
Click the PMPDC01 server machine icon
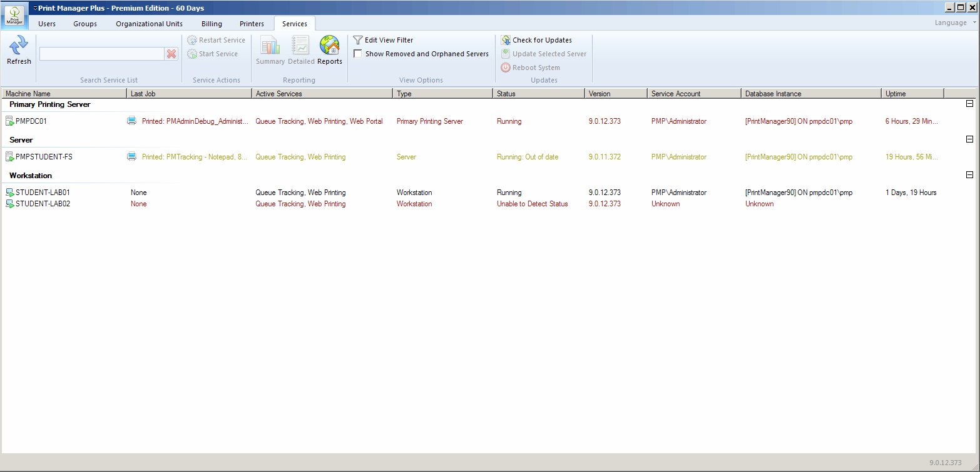pos(9,121)
